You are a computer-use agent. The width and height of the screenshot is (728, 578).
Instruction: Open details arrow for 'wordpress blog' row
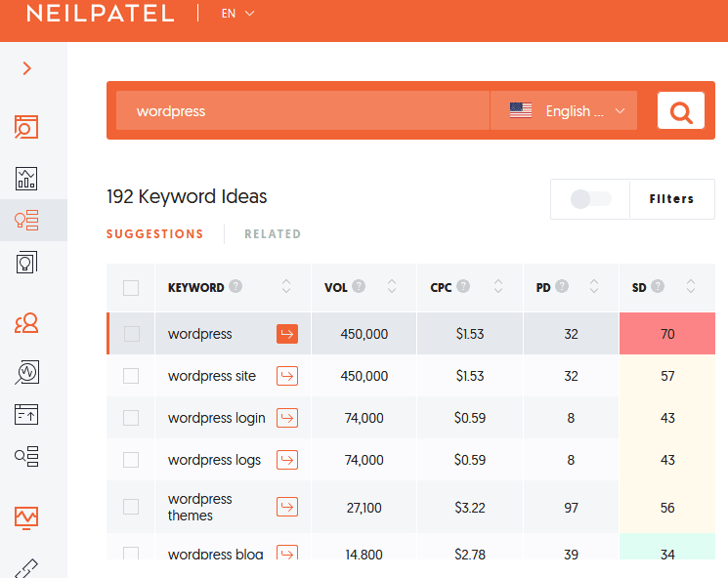click(287, 553)
